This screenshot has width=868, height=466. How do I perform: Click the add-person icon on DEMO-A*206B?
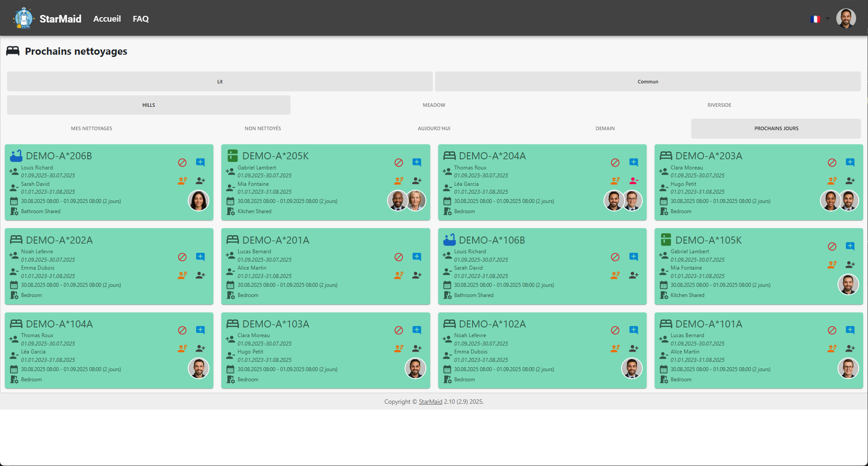200,180
